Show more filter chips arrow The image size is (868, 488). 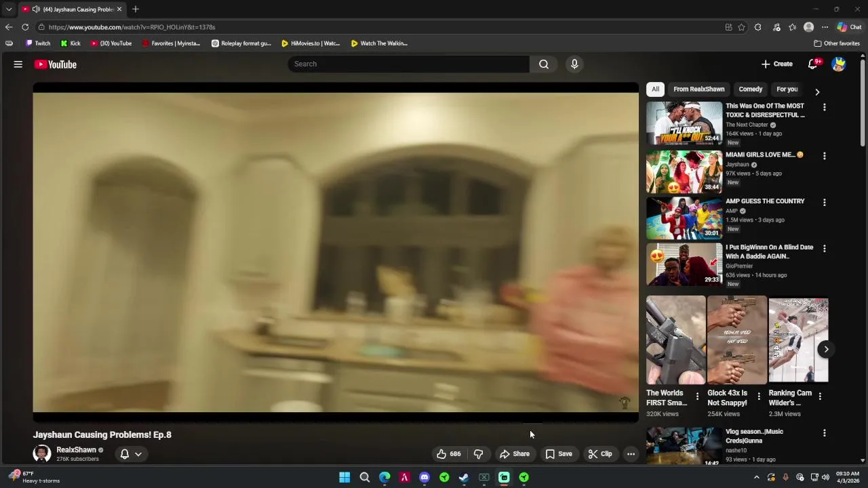[817, 91]
